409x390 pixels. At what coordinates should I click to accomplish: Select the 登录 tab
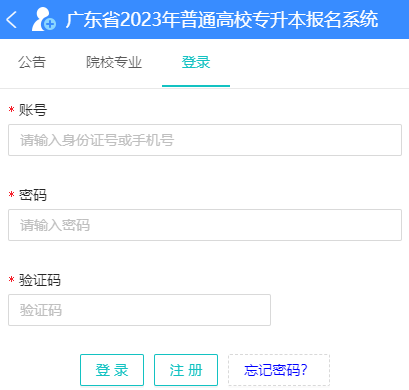coord(196,62)
